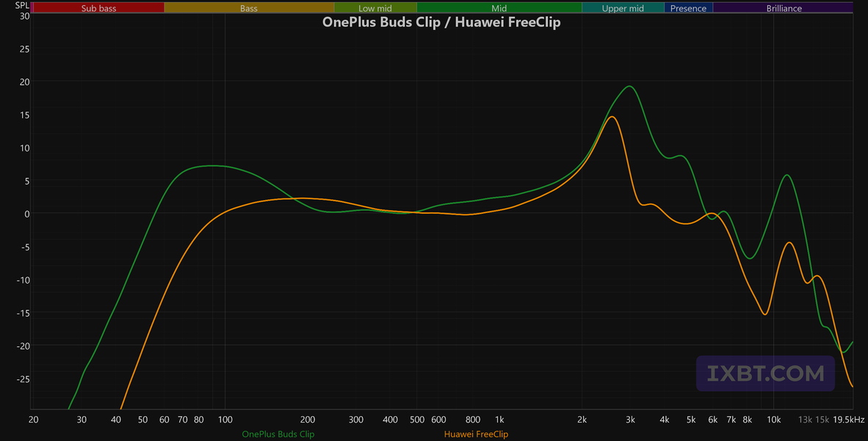Viewport: 868px width, 441px height.
Task: Select the Mid frequency band
Action: (x=499, y=8)
